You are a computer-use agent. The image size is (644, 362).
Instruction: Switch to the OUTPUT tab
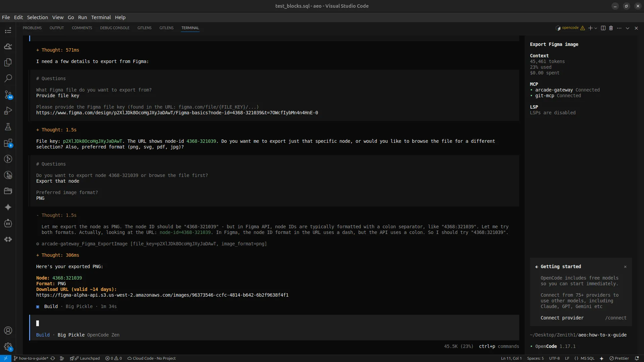tap(57, 28)
